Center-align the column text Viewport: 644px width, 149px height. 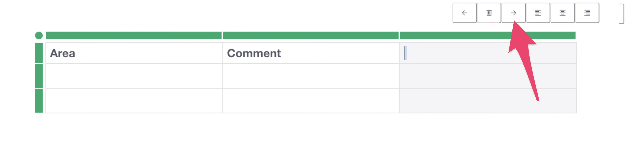(x=562, y=13)
